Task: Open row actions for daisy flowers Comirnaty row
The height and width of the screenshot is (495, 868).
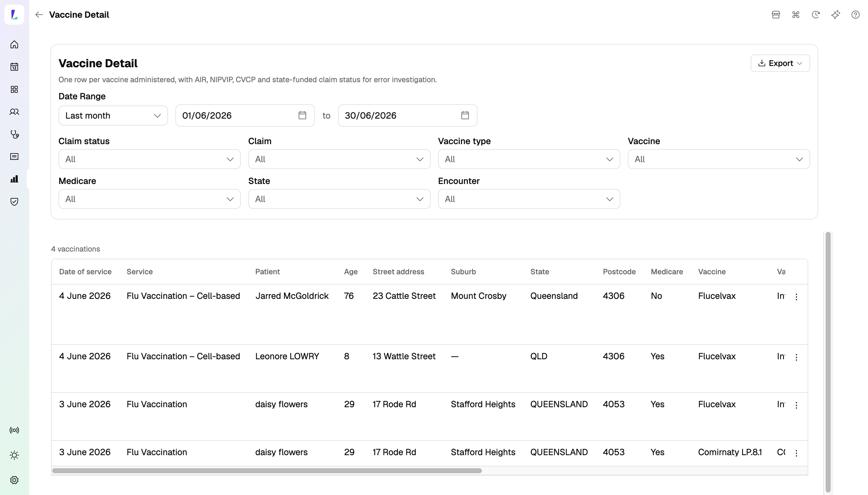Action: pyautogui.click(x=796, y=453)
